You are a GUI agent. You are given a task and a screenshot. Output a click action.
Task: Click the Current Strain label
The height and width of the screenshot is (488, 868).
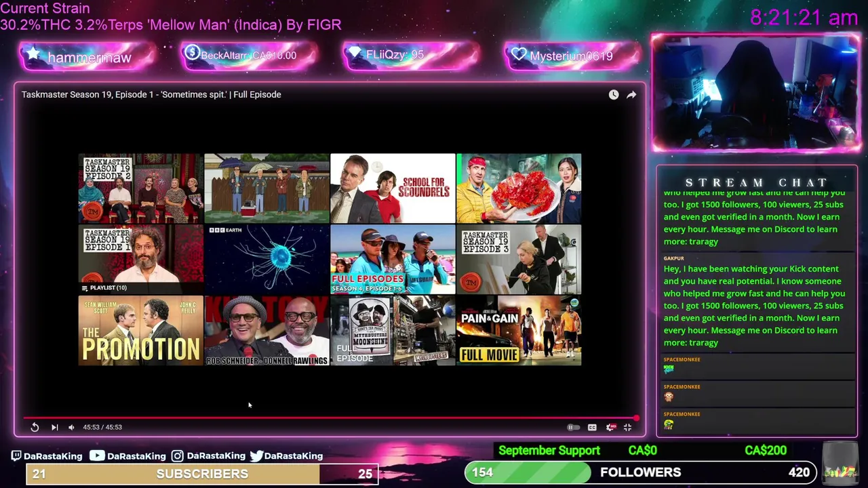click(x=45, y=8)
